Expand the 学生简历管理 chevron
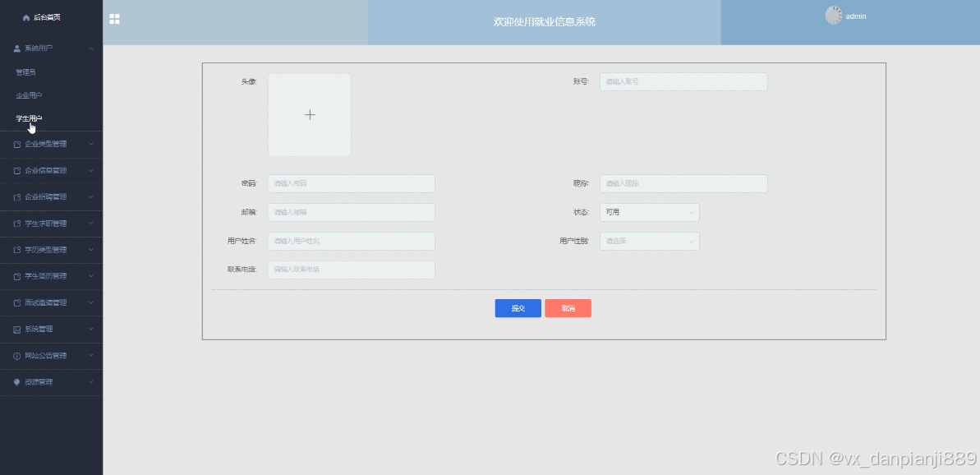 point(91,276)
